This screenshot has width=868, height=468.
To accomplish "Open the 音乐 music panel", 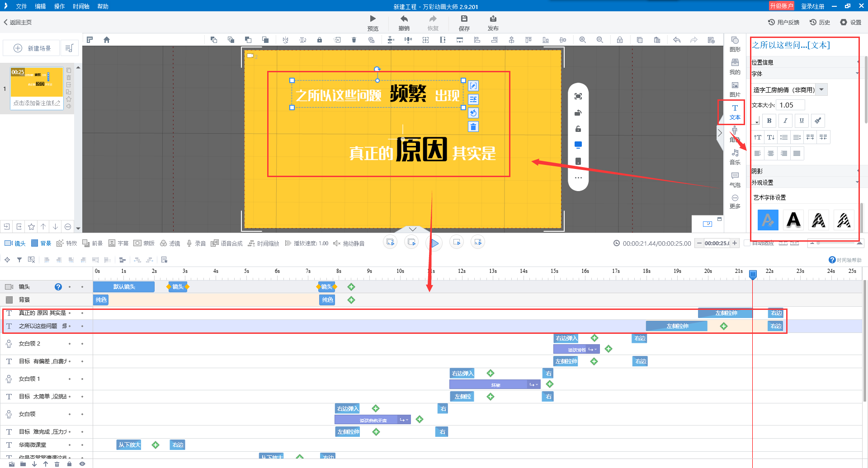I will tap(735, 157).
